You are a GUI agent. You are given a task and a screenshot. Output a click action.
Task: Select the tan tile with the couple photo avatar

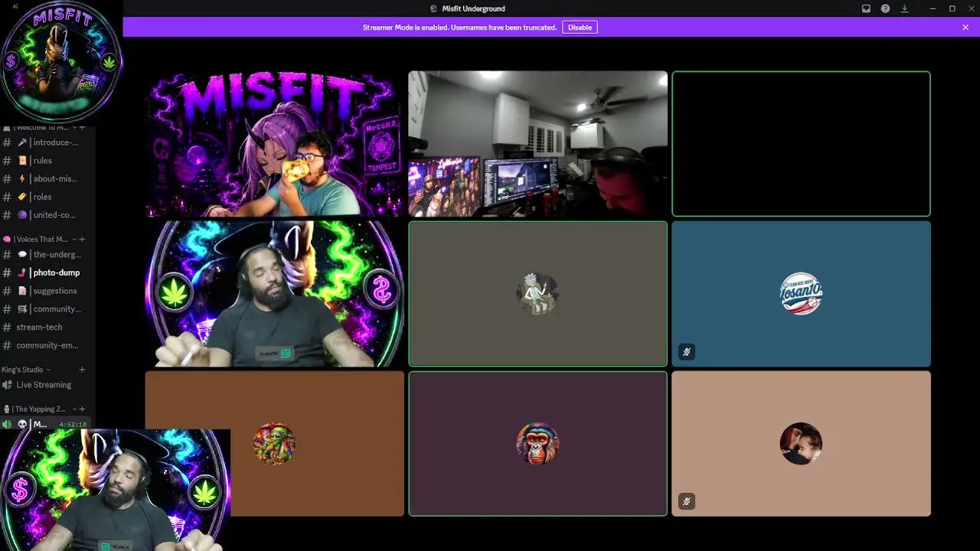801,444
